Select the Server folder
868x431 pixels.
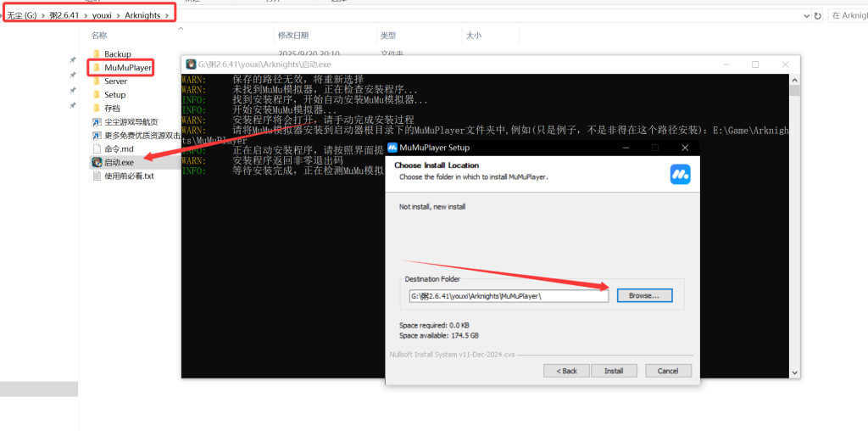(115, 81)
